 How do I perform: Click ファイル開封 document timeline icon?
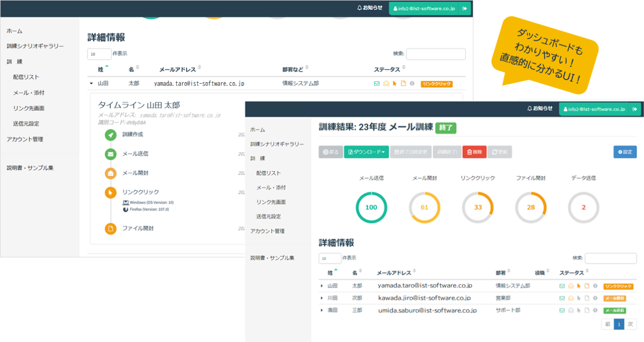point(110,228)
